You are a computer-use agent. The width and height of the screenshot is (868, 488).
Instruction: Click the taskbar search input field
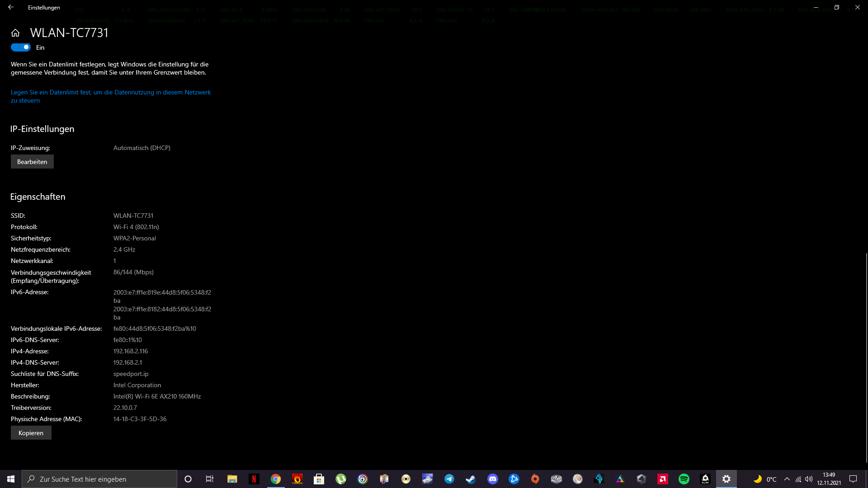point(99,479)
